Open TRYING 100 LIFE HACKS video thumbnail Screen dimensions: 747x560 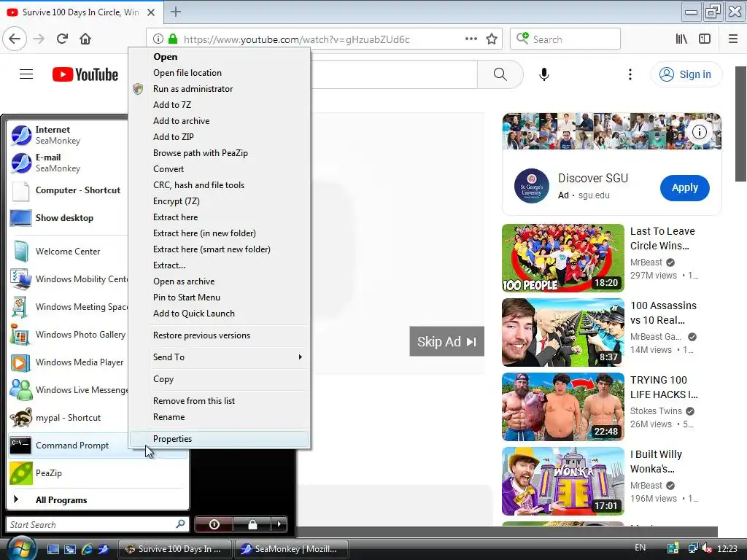tap(562, 407)
